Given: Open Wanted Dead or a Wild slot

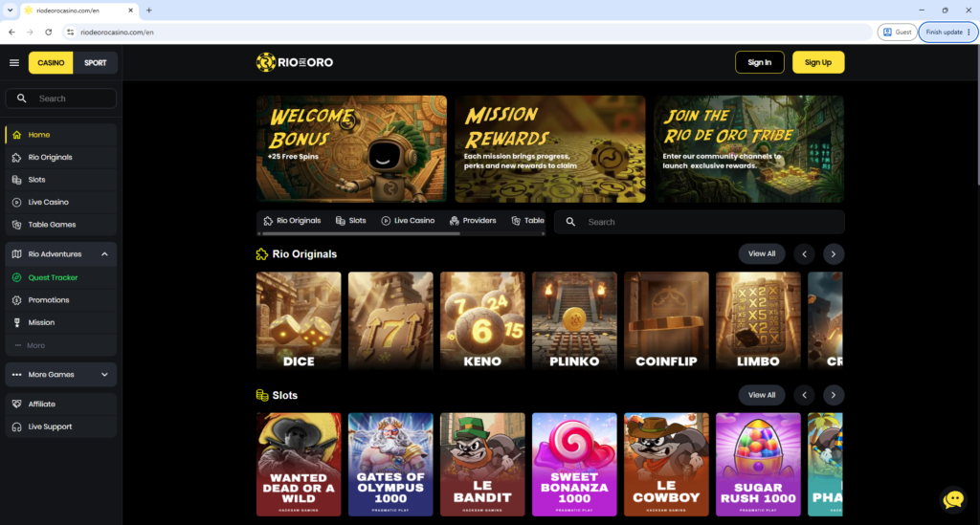Looking at the screenshot, I should 299,465.
